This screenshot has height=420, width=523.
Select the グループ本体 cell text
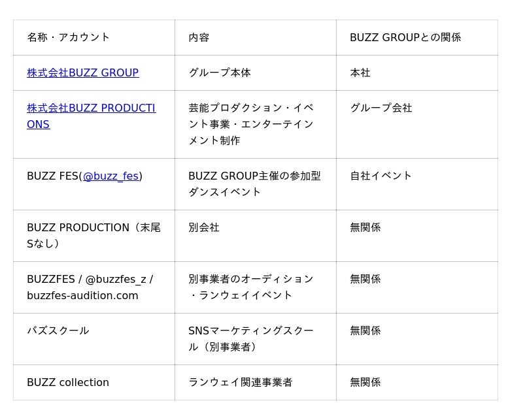click(220, 73)
